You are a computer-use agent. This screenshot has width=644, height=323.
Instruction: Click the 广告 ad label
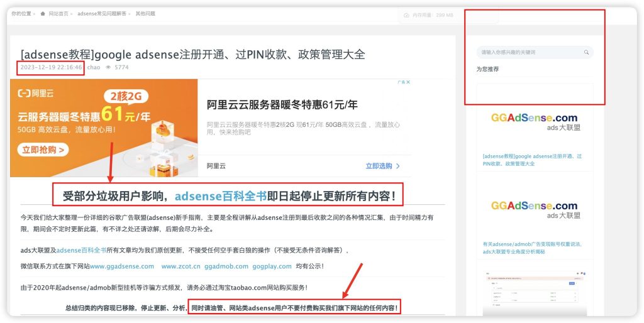(x=401, y=82)
